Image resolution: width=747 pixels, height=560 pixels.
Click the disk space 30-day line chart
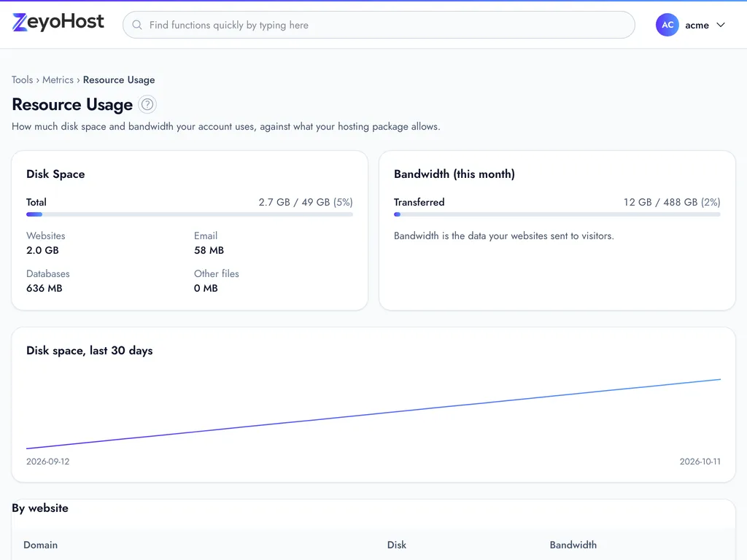(x=373, y=414)
